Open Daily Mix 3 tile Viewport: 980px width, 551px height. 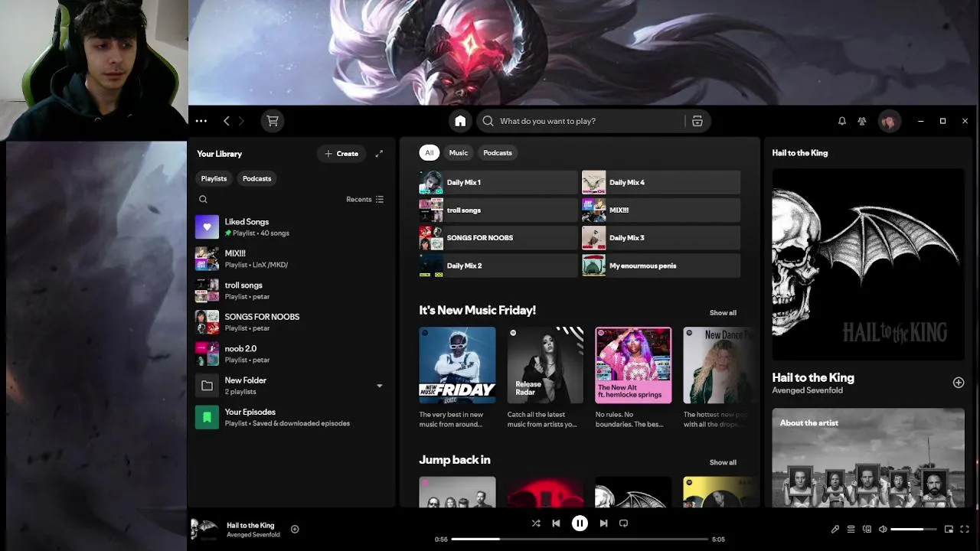point(661,238)
